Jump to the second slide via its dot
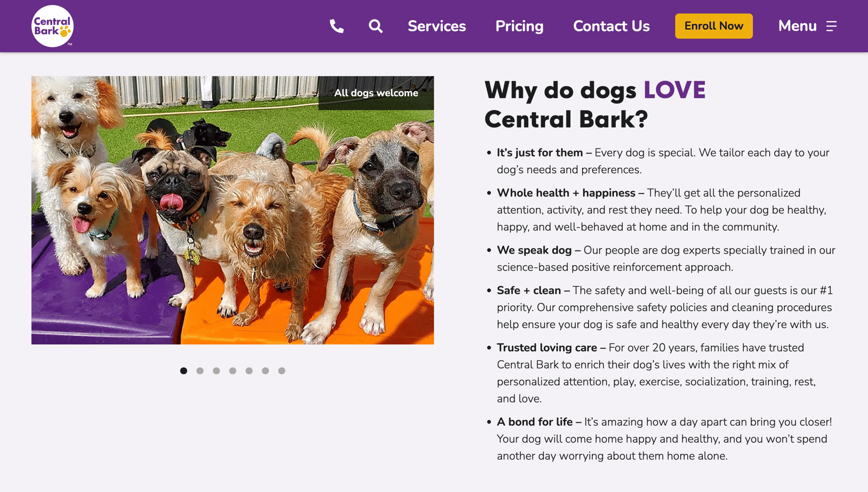The height and width of the screenshot is (492, 868). 200,370
